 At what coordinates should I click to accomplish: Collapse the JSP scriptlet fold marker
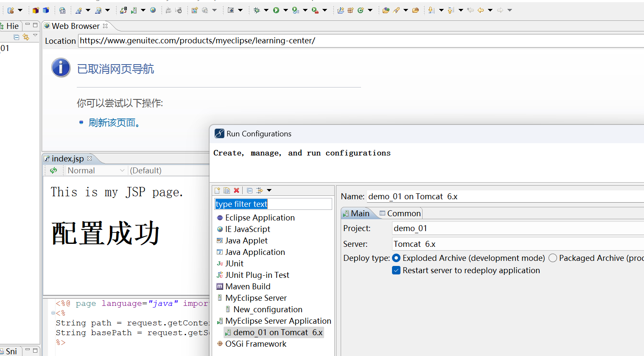(53, 313)
